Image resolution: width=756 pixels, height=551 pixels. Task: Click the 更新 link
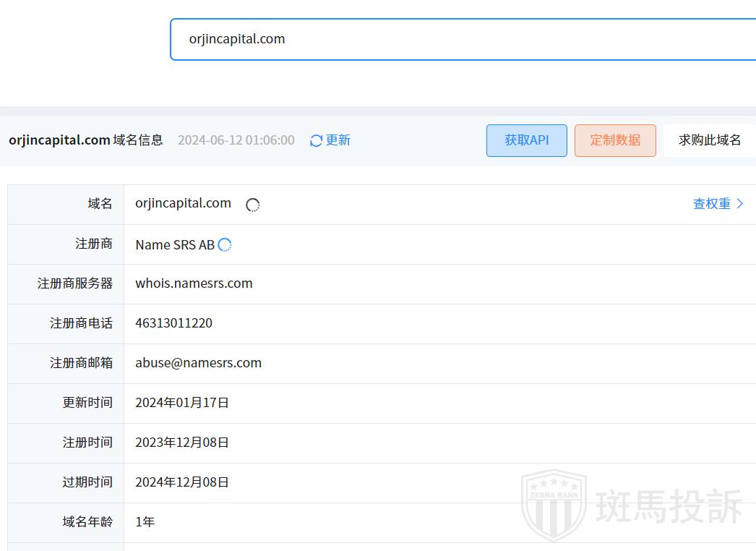pyautogui.click(x=338, y=140)
